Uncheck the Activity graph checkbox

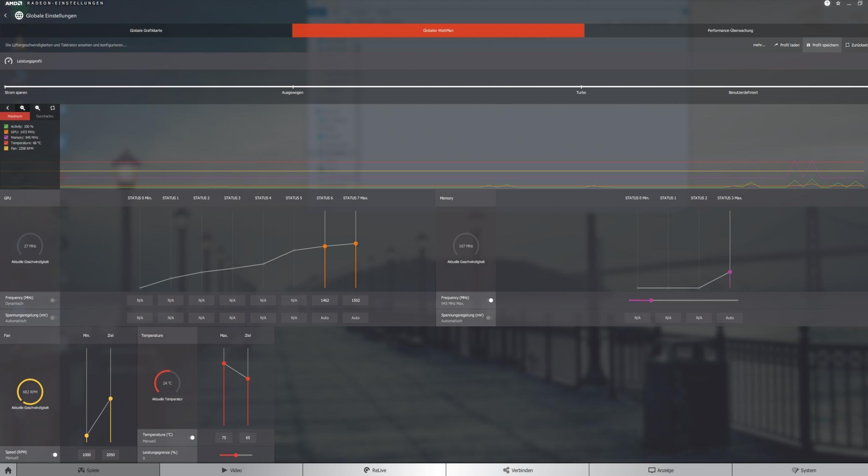tap(6, 126)
